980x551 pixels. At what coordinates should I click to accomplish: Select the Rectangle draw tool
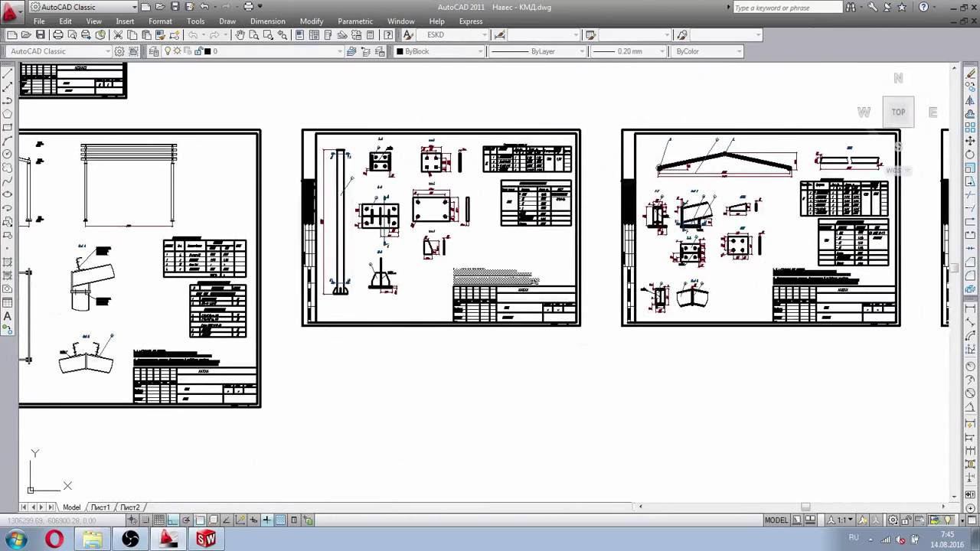tap(8, 127)
